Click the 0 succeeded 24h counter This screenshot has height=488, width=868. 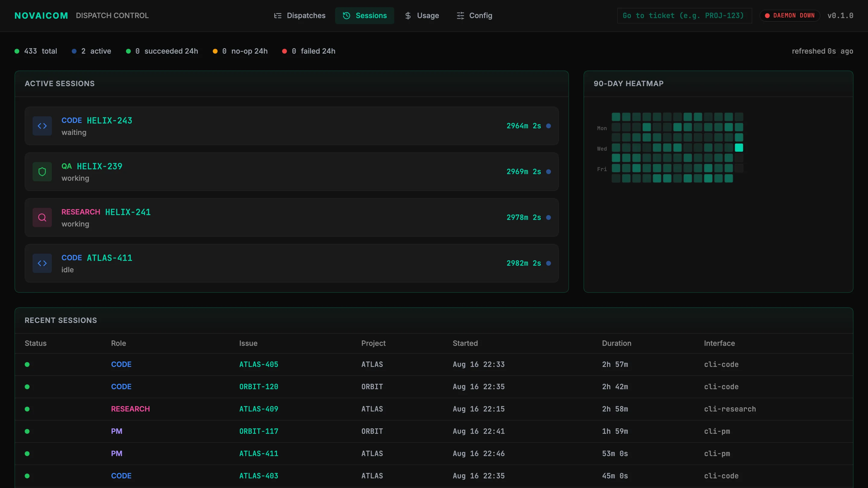[x=162, y=51]
